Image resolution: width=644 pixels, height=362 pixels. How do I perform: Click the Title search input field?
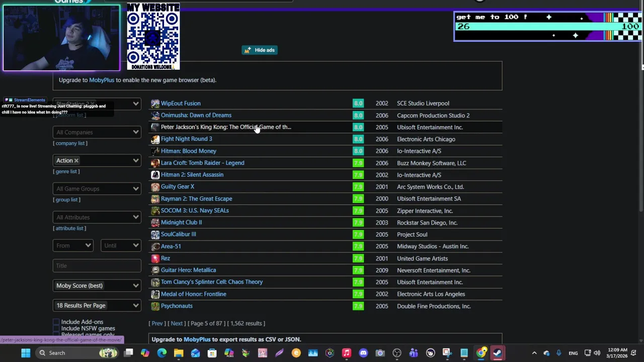coord(97,265)
